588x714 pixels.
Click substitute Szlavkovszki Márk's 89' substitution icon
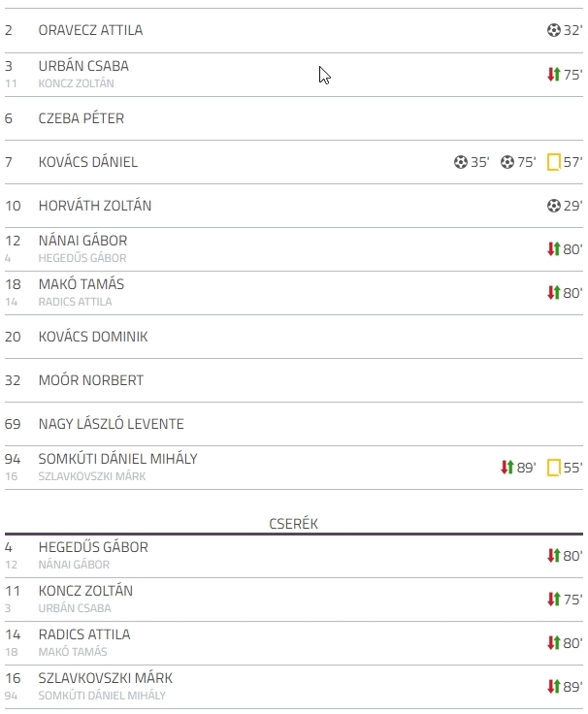[x=553, y=686]
